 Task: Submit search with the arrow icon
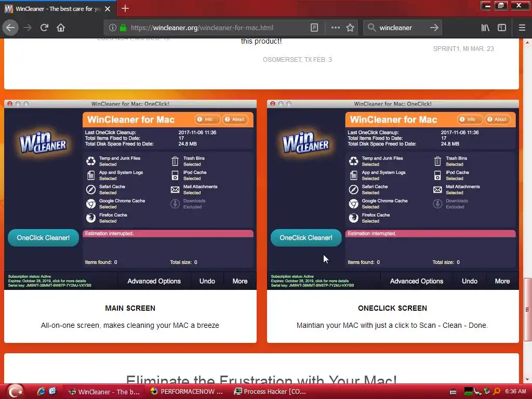point(434,28)
